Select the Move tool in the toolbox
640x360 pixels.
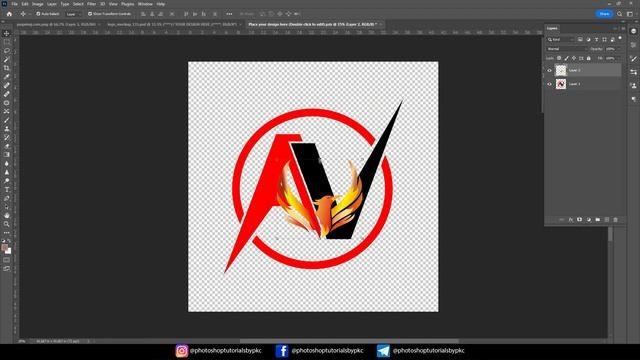pyautogui.click(x=7, y=33)
